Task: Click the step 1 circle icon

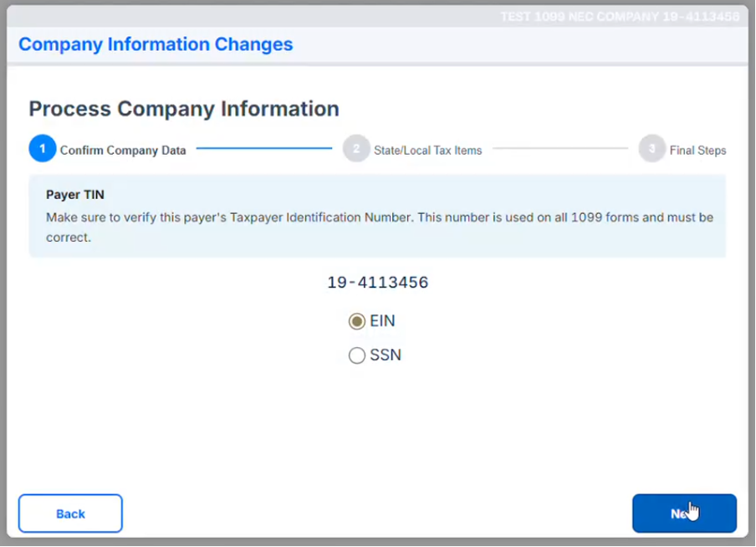Action: (x=42, y=150)
